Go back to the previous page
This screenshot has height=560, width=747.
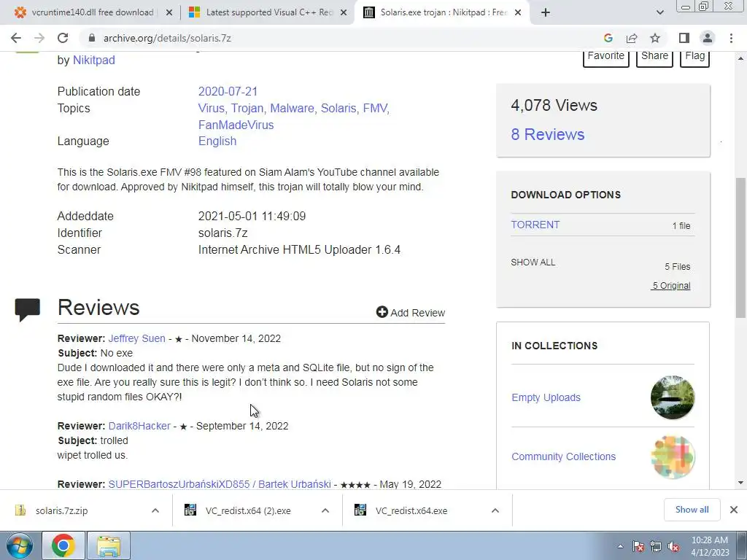point(16,38)
